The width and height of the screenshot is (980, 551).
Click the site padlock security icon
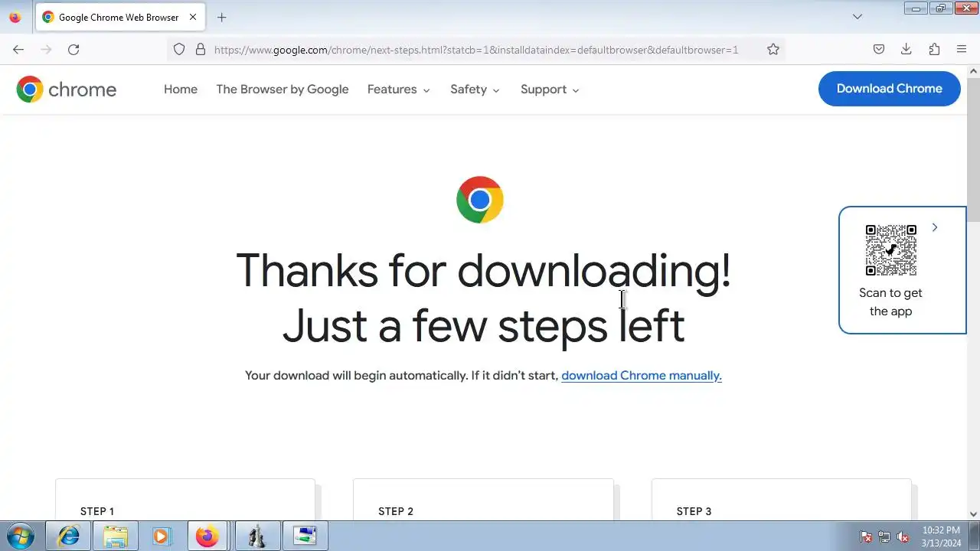click(201, 50)
